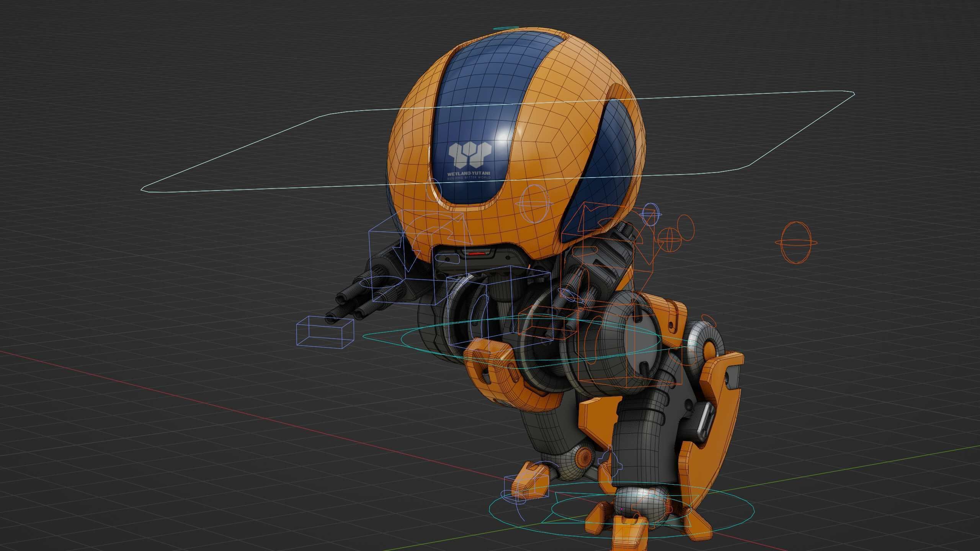Click the red indicator light under the head
980x551 pixels.
pos(477,253)
